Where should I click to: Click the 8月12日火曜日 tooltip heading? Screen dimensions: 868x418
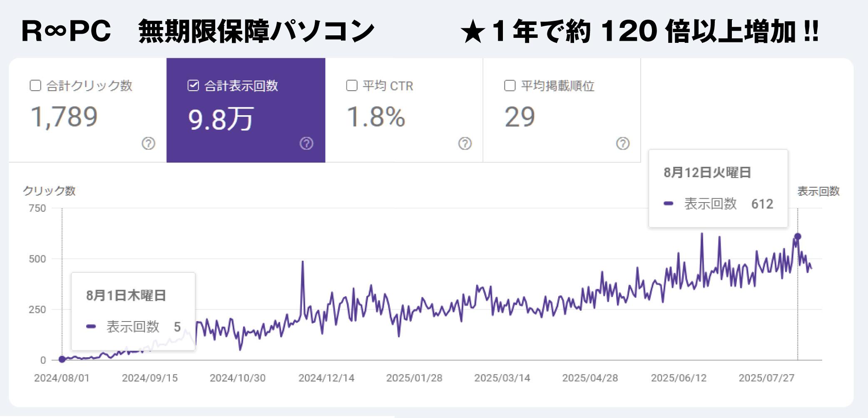click(x=707, y=172)
